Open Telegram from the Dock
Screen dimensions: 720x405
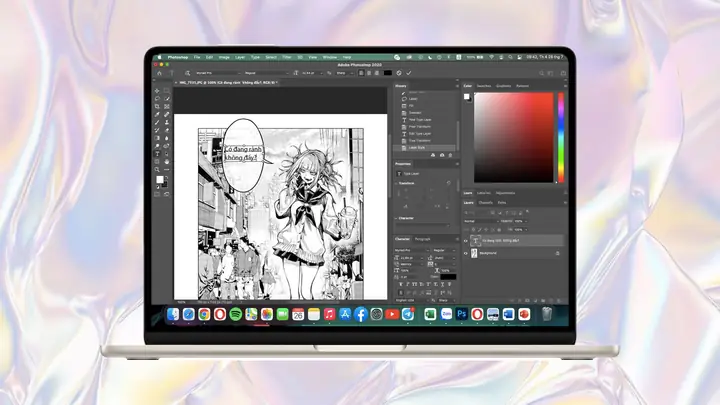408,314
